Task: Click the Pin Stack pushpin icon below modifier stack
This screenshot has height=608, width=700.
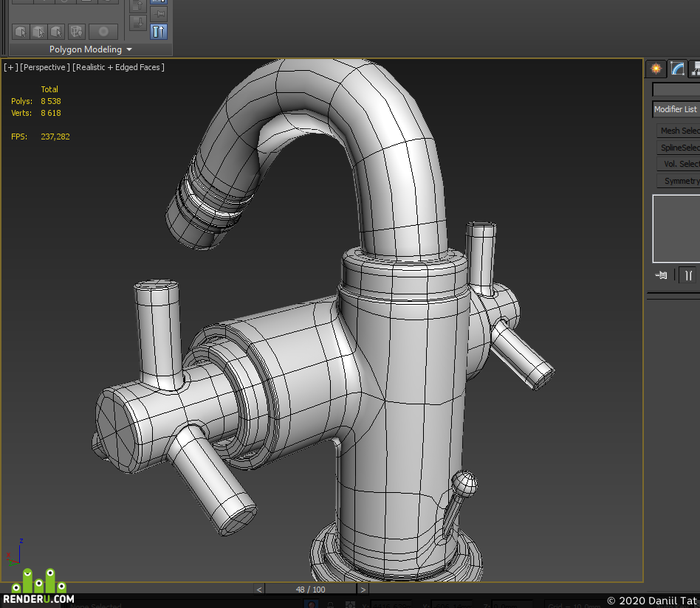Action: click(661, 275)
